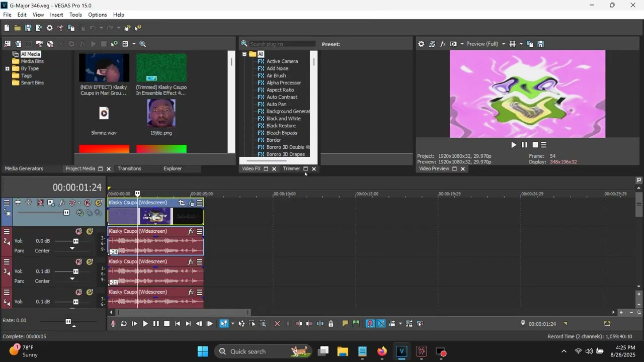Select the Add Noise plug-in

[277, 68]
